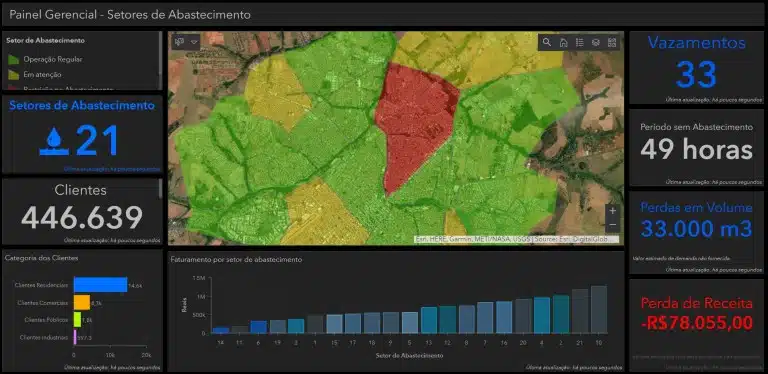Click the Faturamento por setor chart title
The image size is (768, 374).
(x=236, y=259)
